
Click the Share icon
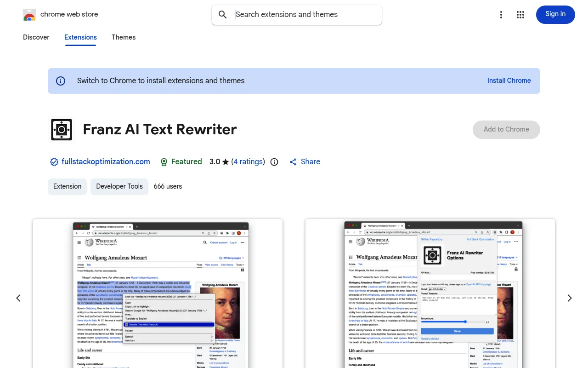(x=293, y=162)
